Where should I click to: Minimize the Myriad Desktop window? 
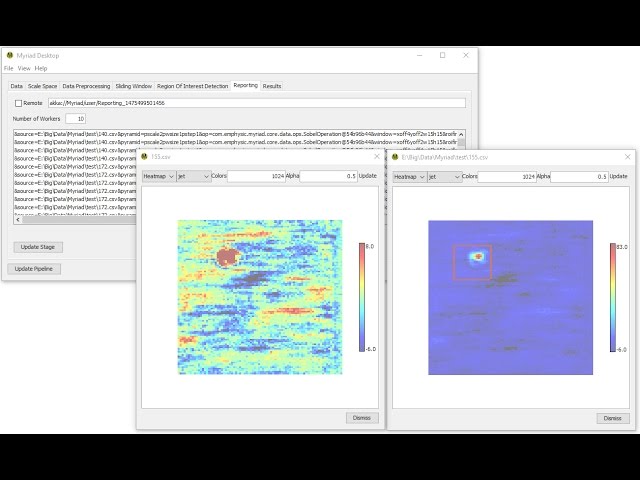click(420, 55)
